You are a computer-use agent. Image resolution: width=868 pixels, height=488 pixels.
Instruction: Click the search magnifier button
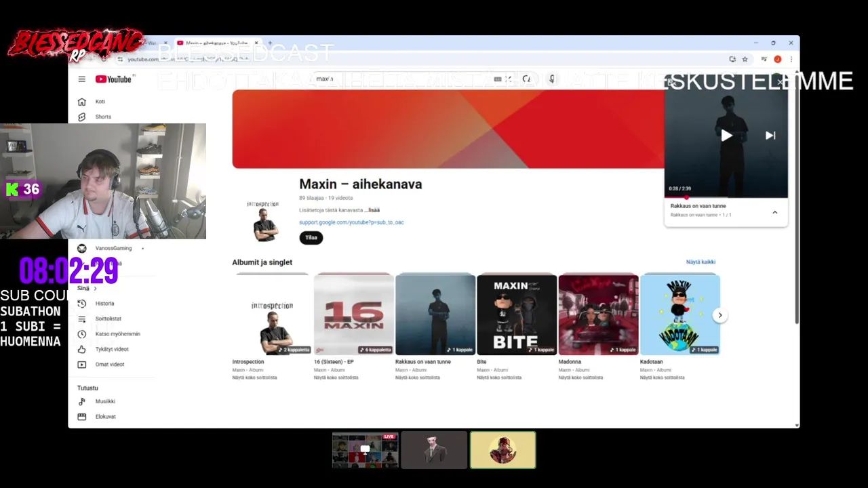click(526, 79)
